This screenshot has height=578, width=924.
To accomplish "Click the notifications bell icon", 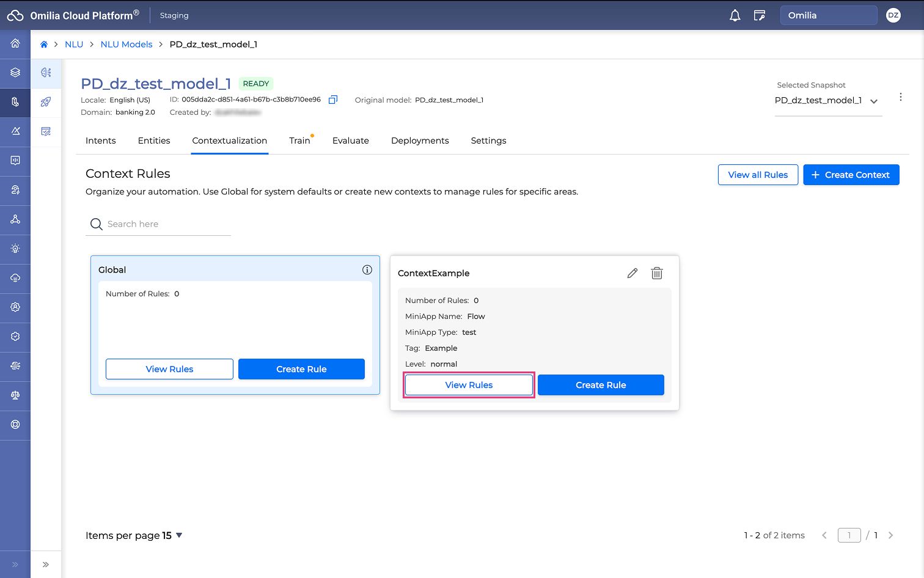I will click(x=735, y=15).
